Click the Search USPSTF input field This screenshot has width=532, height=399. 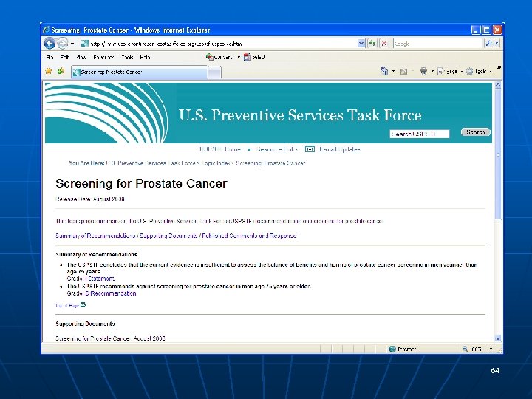[420, 134]
